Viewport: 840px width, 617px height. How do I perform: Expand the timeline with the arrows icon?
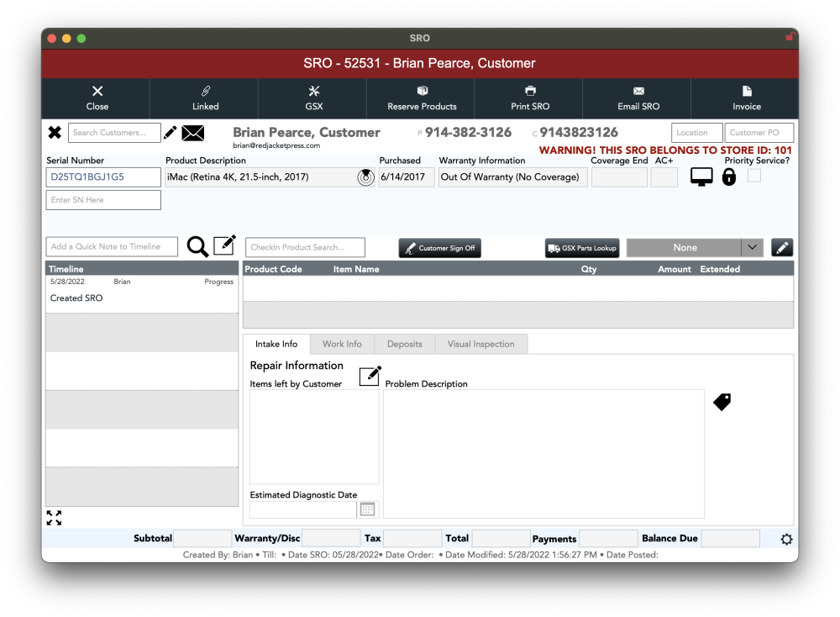pos(54,518)
